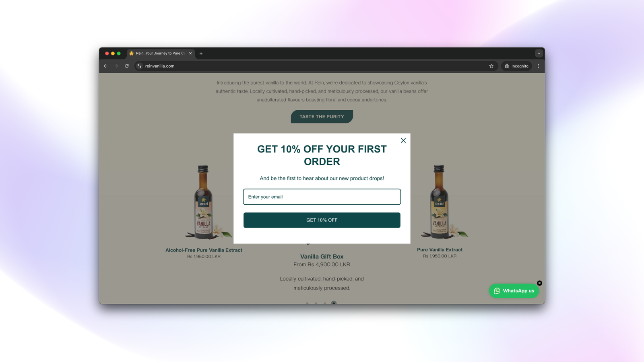Click the reinvanilla.com address bar
This screenshot has height=362, width=644.
coord(314,66)
